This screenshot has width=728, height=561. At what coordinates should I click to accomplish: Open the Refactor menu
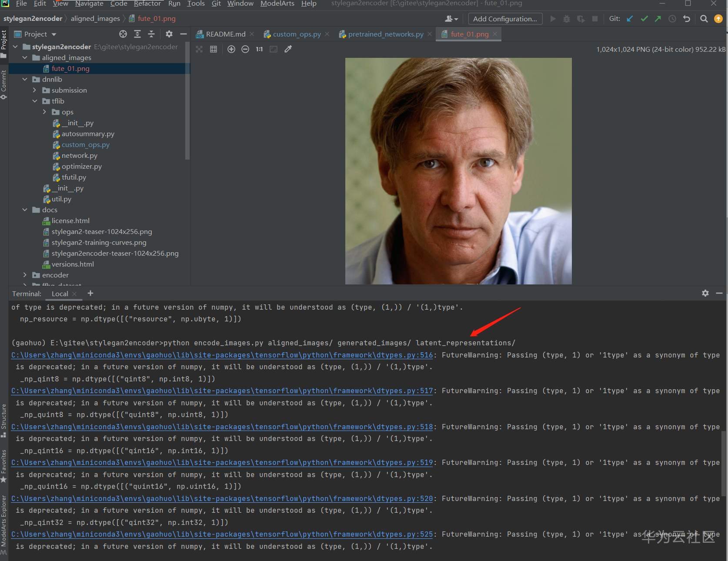pos(147,3)
